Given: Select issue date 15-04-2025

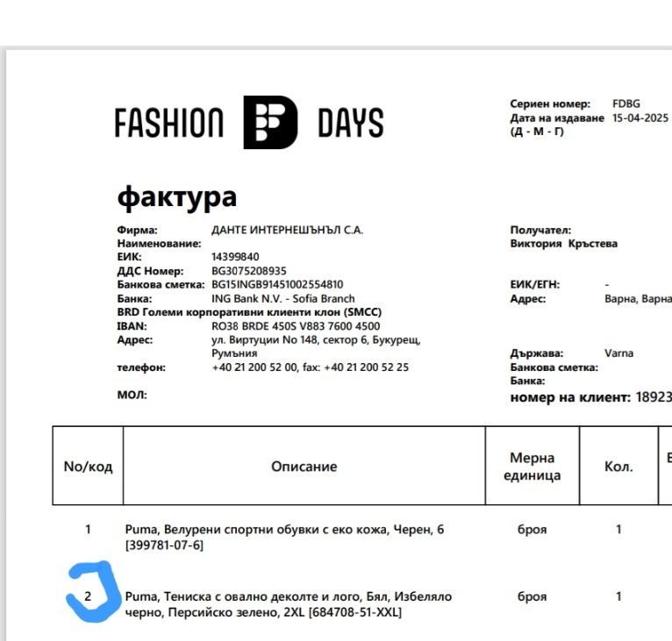Looking at the screenshot, I should [x=640, y=118].
